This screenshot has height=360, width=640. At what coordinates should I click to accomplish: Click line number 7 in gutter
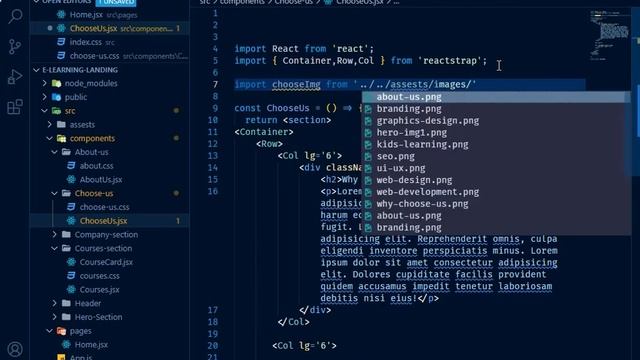tap(215, 84)
